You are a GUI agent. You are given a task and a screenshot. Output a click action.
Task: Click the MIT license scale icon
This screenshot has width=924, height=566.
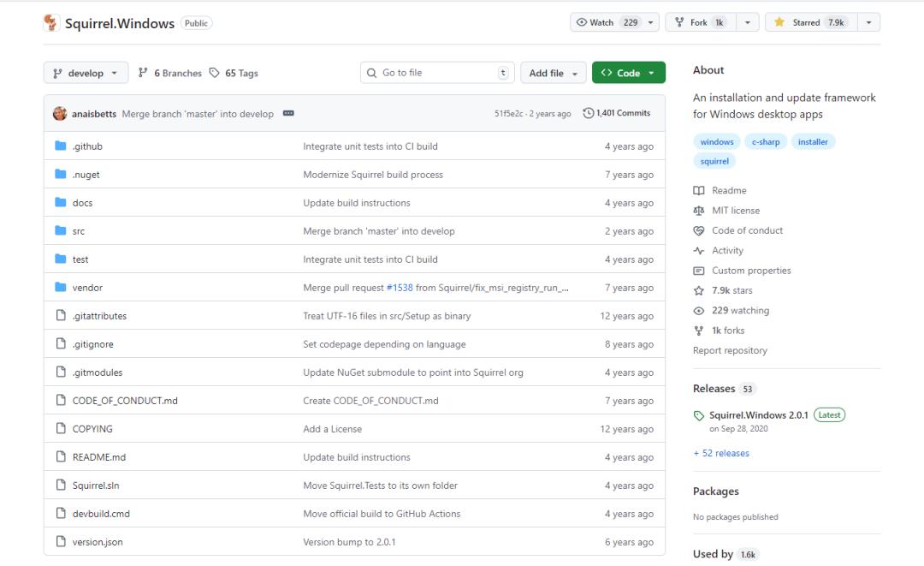click(699, 211)
